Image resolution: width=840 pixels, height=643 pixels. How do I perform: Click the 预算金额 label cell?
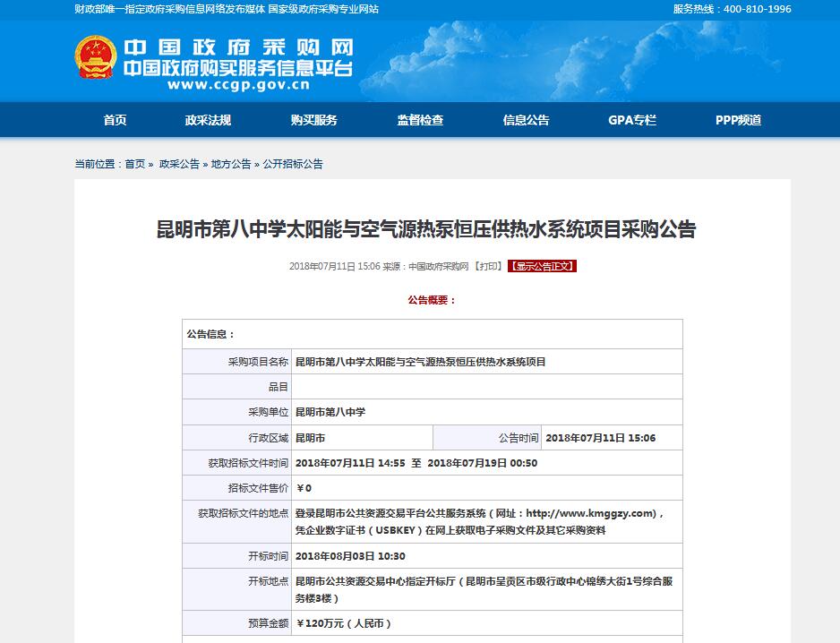pyautogui.click(x=236, y=623)
